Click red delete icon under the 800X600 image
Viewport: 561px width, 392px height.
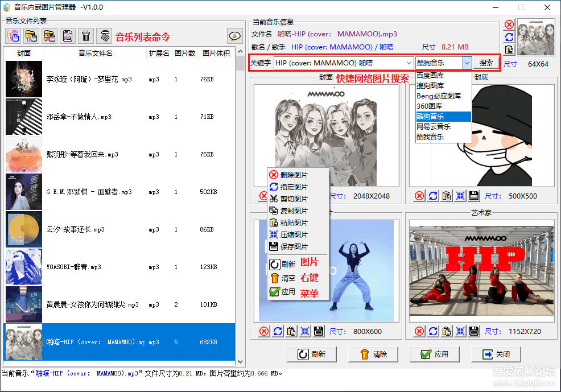click(x=264, y=331)
